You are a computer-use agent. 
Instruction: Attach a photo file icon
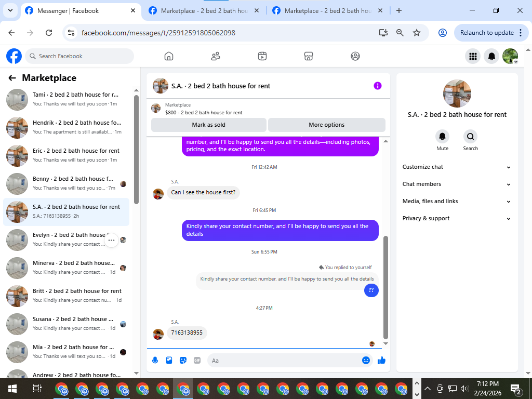coord(169,361)
